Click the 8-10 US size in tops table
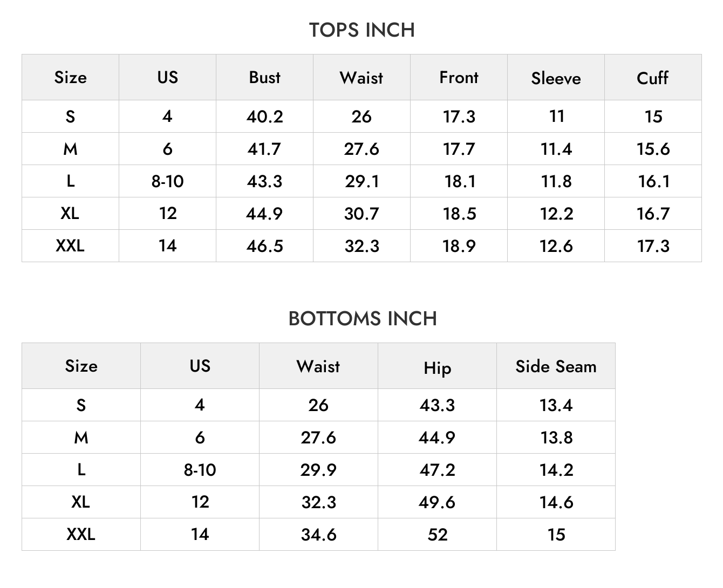The height and width of the screenshot is (588, 723). (167, 181)
